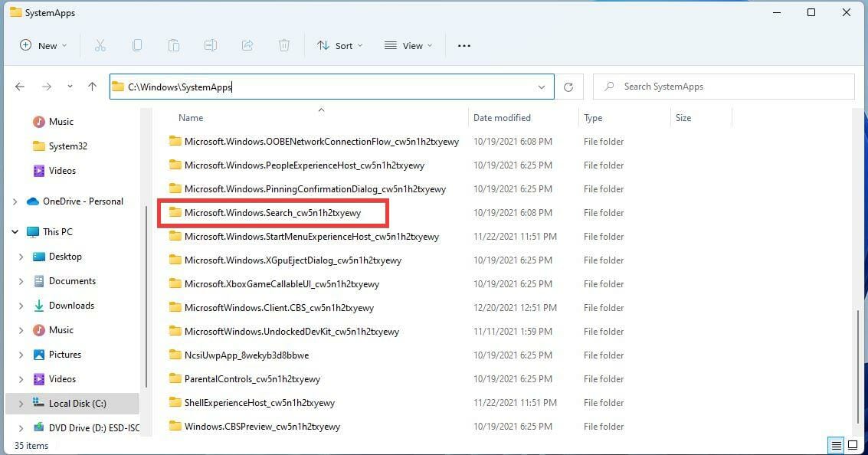Screen dimensions: 868x455
Task: Click the Rename icon in toolbar
Action: click(x=211, y=45)
